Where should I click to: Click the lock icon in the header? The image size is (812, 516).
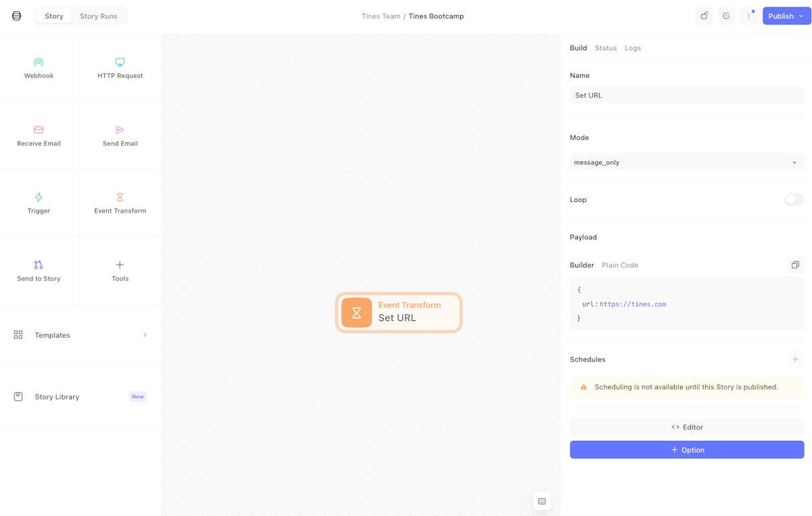704,16
